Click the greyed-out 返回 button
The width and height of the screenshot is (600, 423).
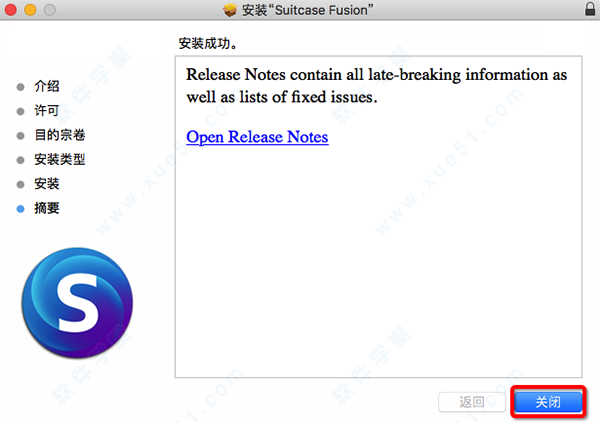[472, 402]
